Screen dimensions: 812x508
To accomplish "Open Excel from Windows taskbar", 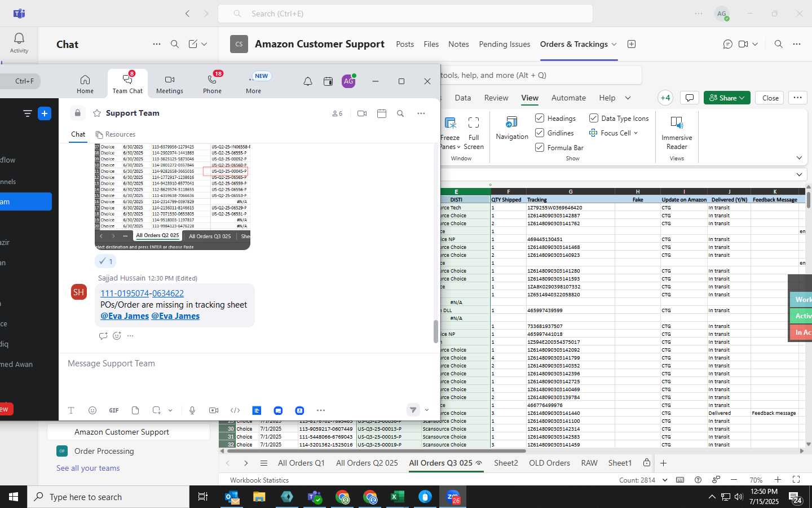I will point(398,497).
